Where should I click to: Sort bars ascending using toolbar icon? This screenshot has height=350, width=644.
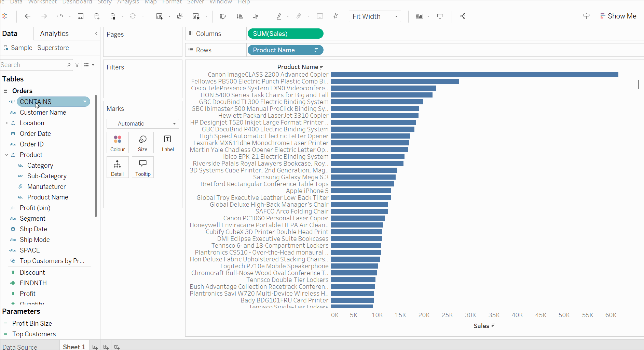(x=240, y=16)
